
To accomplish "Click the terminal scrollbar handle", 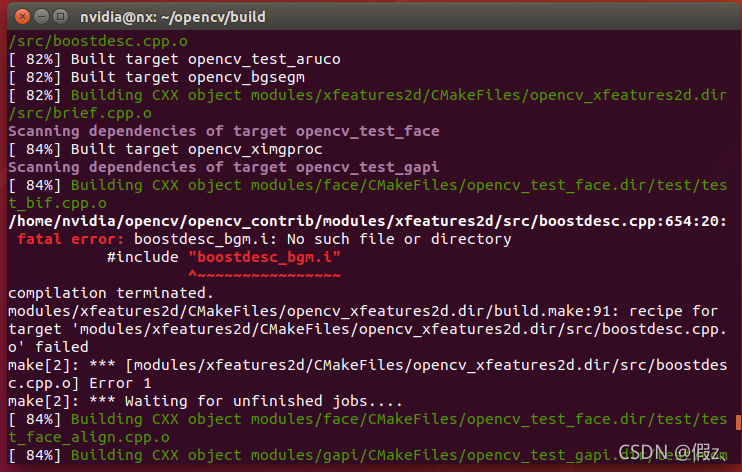I will click(x=738, y=422).
